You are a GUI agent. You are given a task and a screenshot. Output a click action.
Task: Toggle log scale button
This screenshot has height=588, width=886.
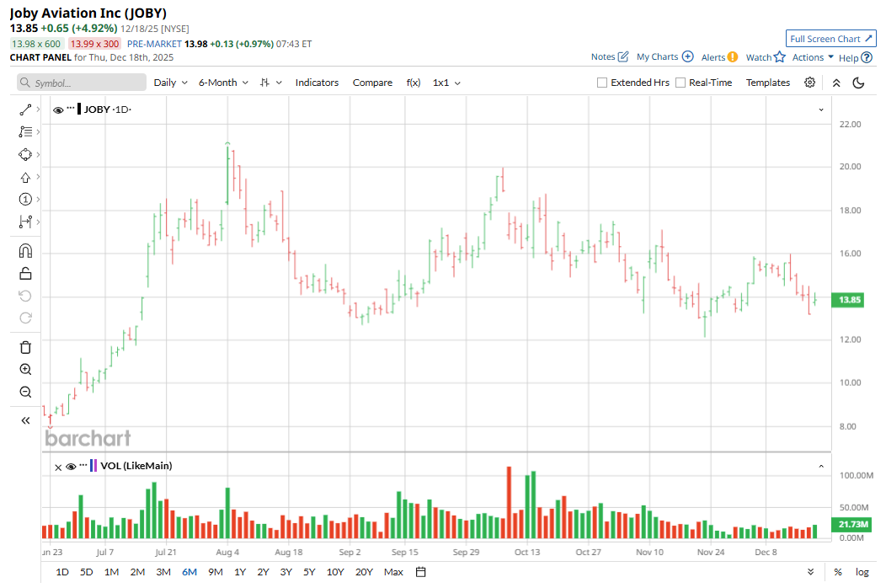[862, 572]
